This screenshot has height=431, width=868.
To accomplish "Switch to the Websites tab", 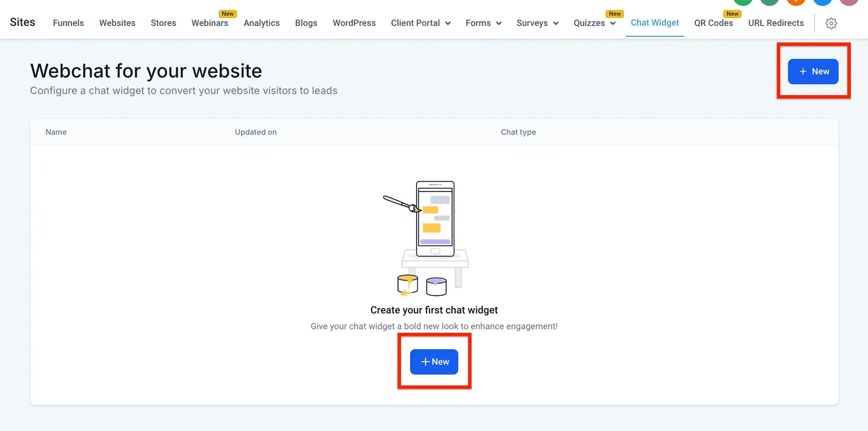I will coord(117,23).
